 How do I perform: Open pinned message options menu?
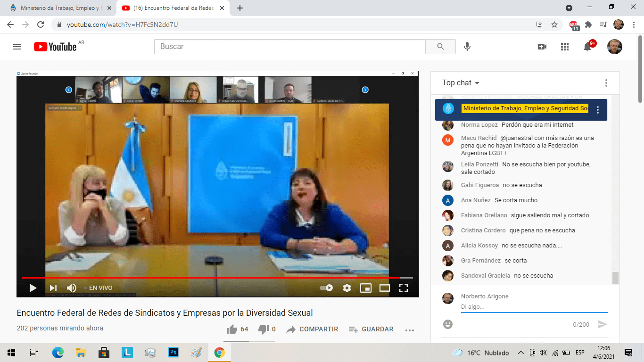(x=598, y=110)
